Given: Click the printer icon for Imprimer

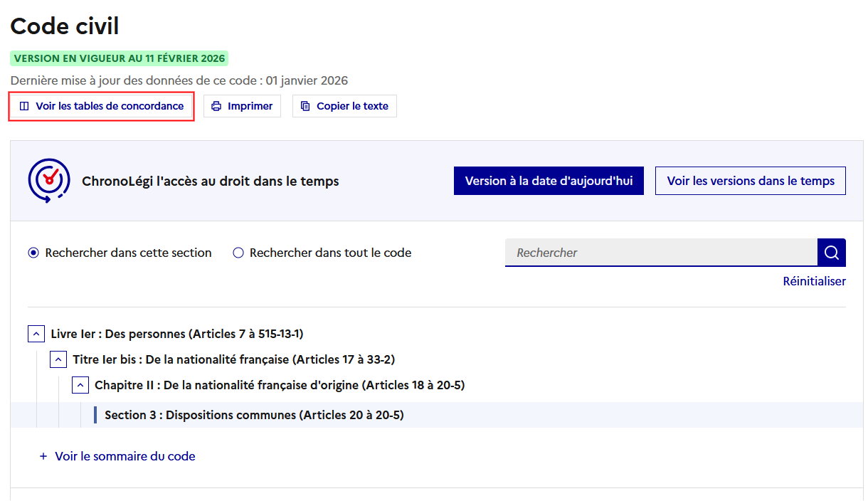Looking at the screenshot, I should pos(216,106).
